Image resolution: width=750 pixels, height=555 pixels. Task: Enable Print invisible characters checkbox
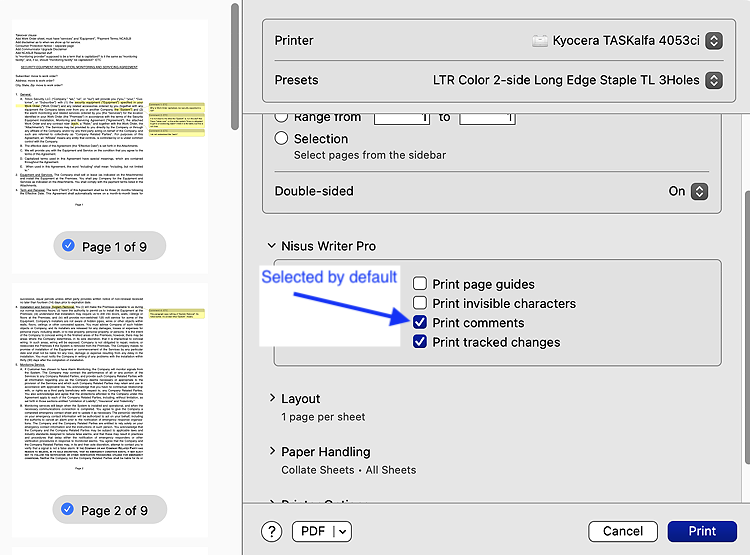pyautogui.click(x=419, y=303)
